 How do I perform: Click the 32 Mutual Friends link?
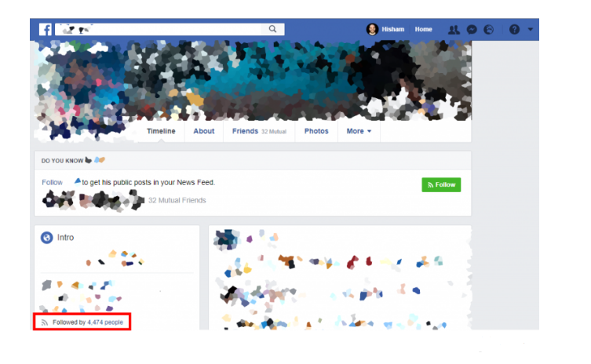[x=177, y=200]
